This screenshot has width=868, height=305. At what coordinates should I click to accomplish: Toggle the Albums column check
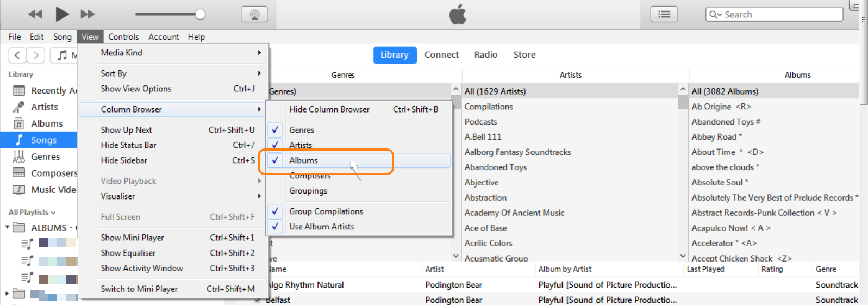tap(275, 160)
